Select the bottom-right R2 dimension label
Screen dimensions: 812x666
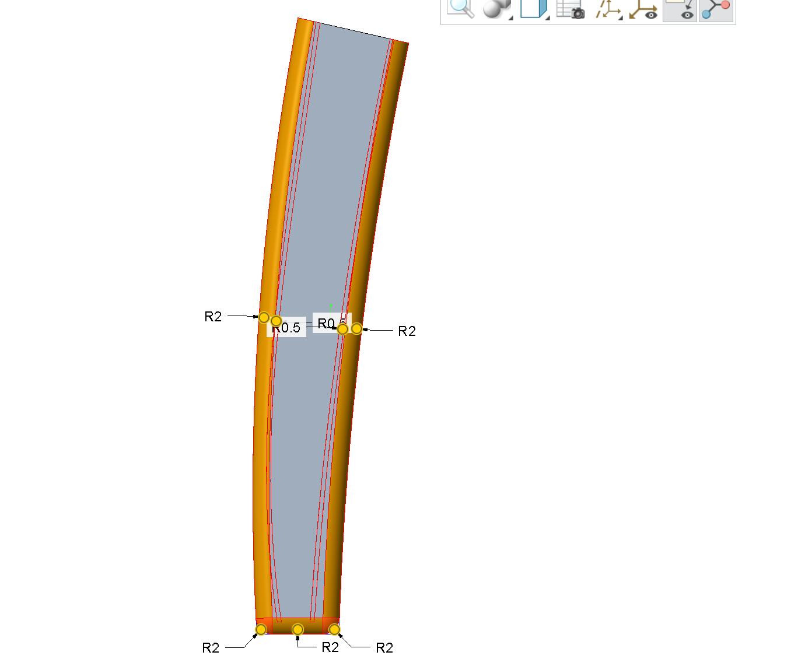click(x=384, y=648)
